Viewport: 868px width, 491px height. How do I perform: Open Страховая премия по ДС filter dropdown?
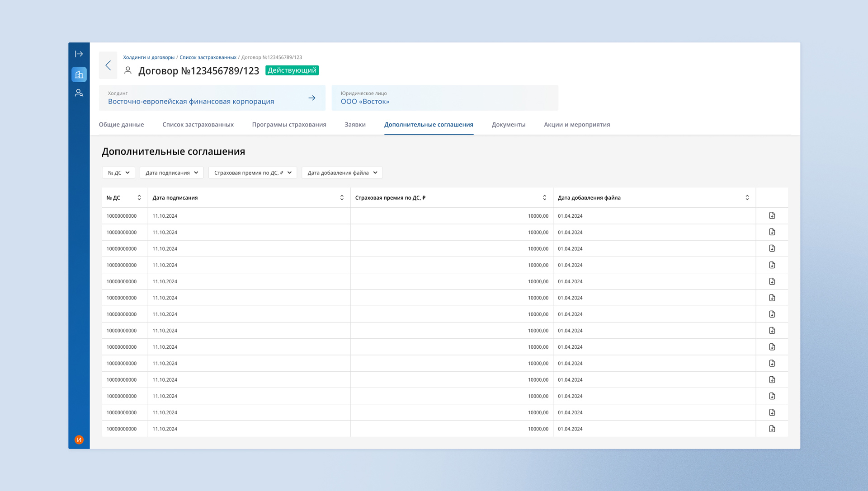tap(252, 173)
